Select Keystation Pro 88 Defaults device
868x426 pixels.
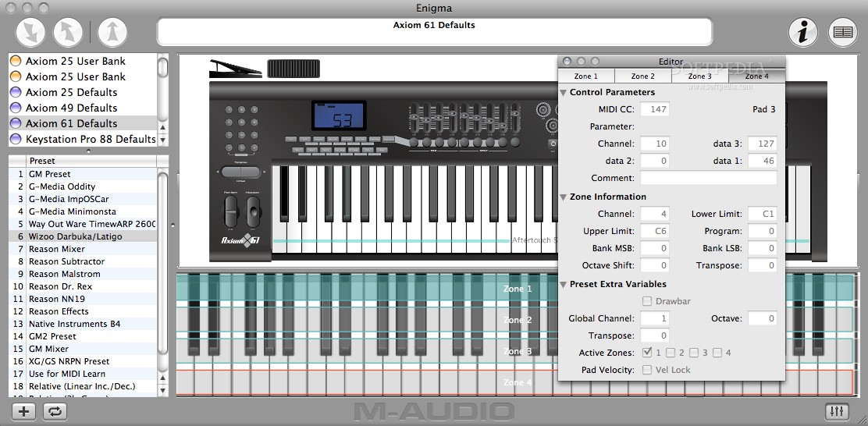[83, 139]
